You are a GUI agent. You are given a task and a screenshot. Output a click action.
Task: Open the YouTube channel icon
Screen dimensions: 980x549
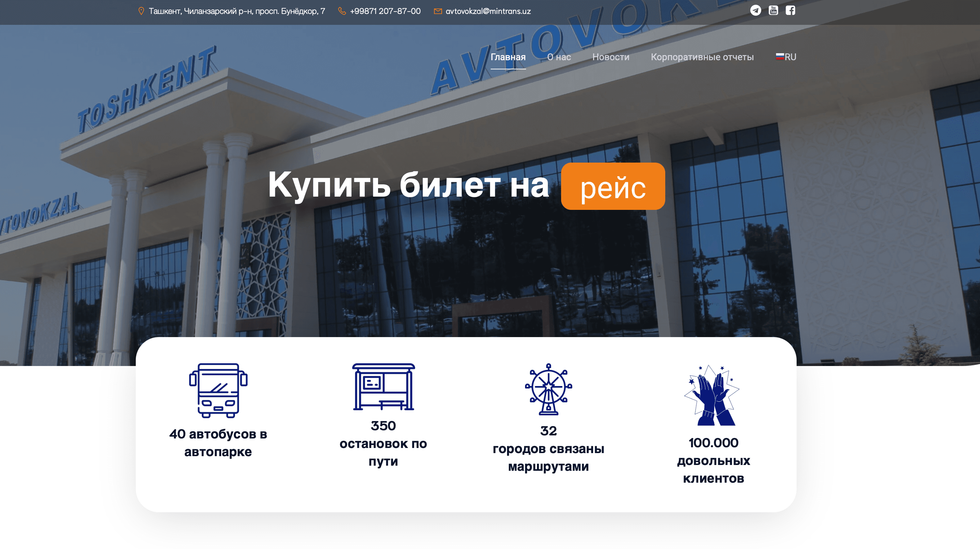[x=773, y=10]
